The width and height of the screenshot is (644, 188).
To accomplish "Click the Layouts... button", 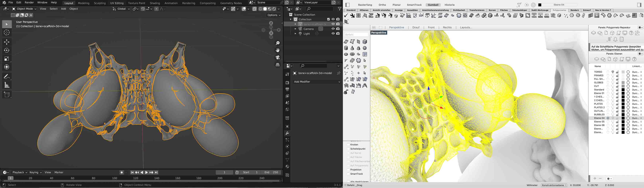I will pyautogui.click(x=466, y=27).
